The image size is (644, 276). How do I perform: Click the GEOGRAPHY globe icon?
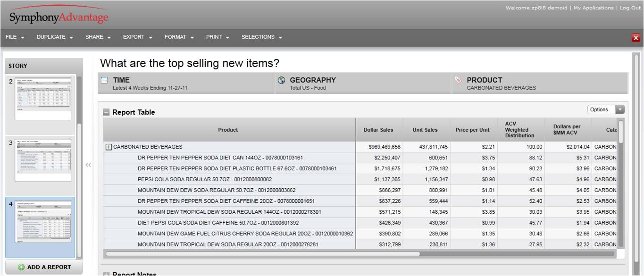click(282, 81)
